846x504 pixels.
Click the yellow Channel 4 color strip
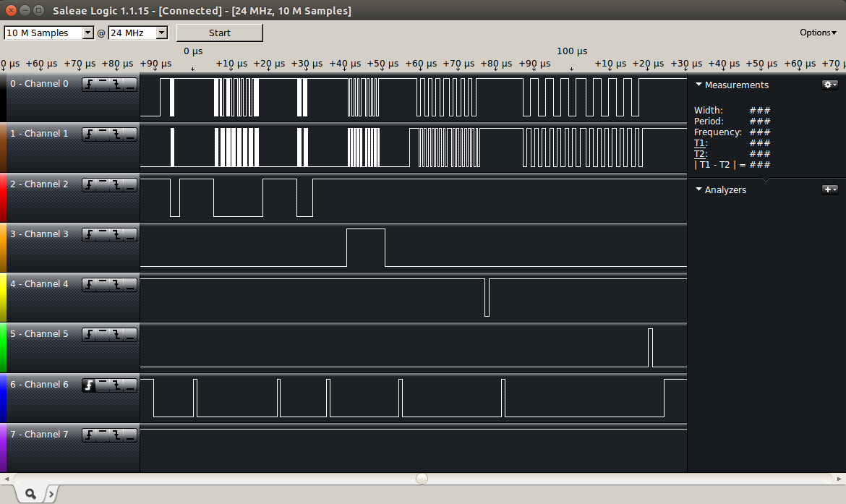[x=3, y=297]
